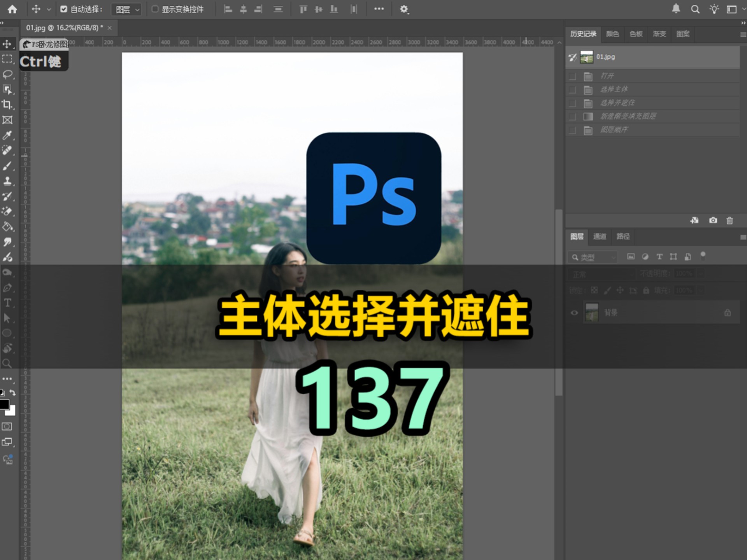Toggle visibility eye of Background layer

pyautogui.click(x=574, y=313)
